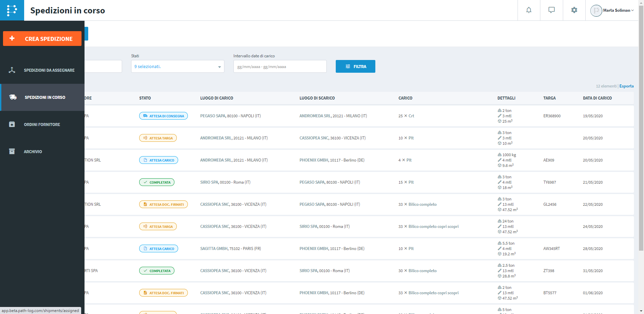Click Attesa doc. firmati badge on BT5577 row
This screenshot has height=314, width=644.
coord(163,293)
